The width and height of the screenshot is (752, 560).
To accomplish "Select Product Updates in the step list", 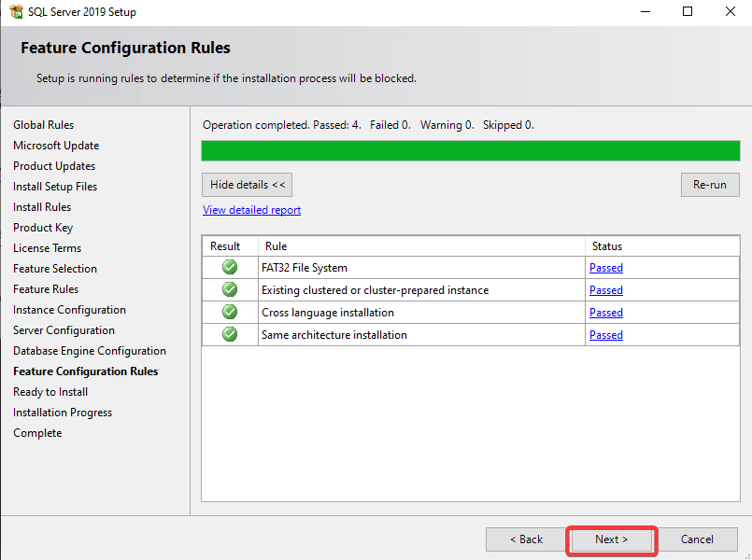I will pos(54,166).
